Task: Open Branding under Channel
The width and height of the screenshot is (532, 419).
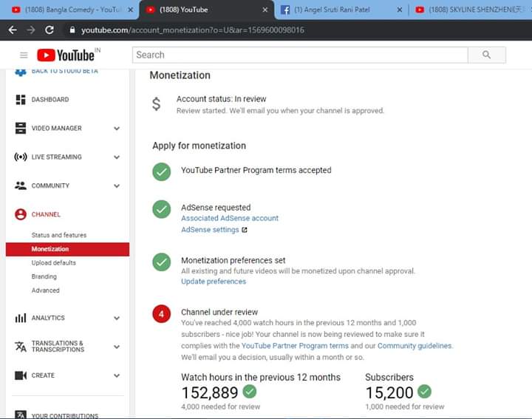Action: tap(44, 276)
